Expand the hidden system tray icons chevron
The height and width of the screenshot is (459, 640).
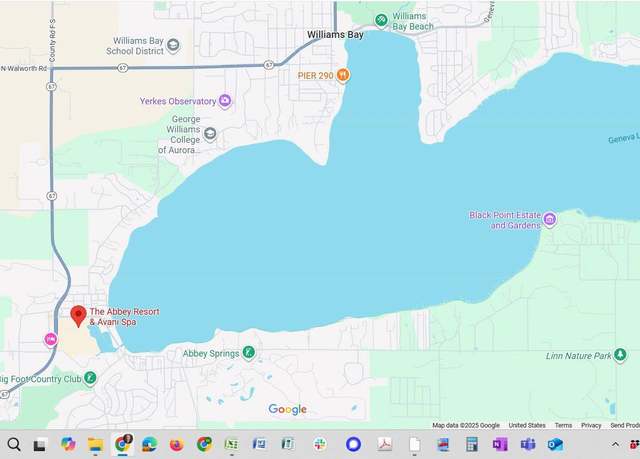[x=615, y=444]
